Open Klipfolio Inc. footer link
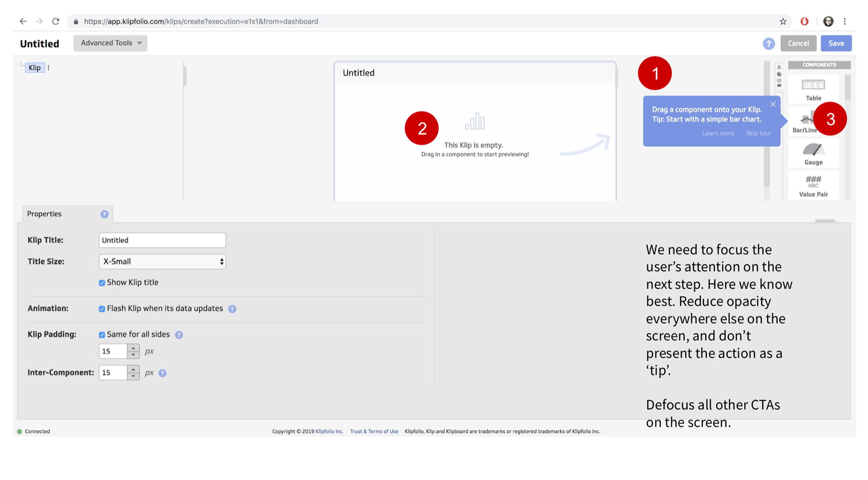Viewport: 868px width, 480px height. (x=329, y=432)
